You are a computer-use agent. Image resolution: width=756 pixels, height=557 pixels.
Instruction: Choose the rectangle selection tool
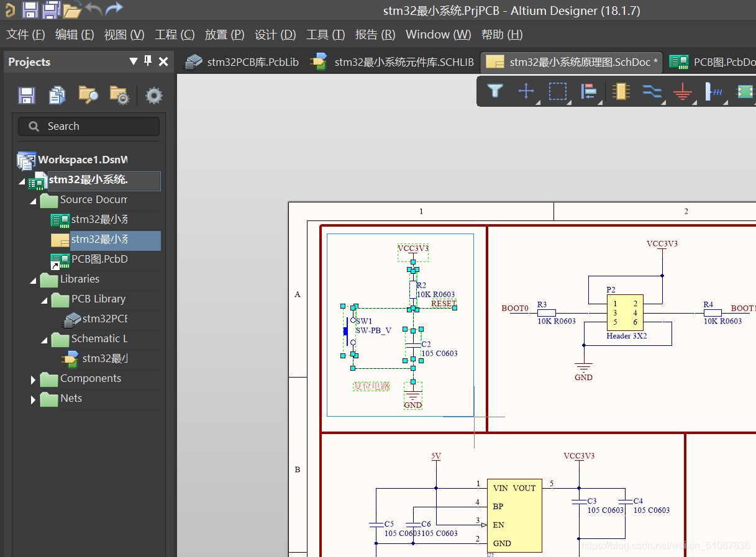click(557, 92)
